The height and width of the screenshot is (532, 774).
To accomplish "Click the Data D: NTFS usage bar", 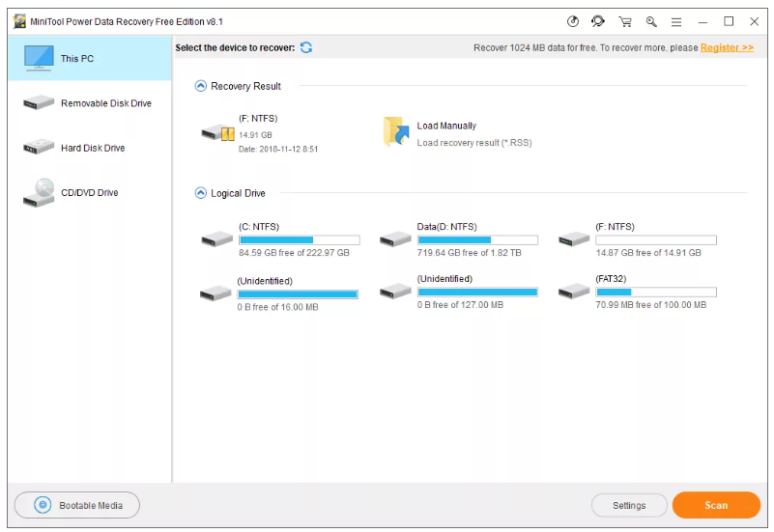I will click(477, 240).
